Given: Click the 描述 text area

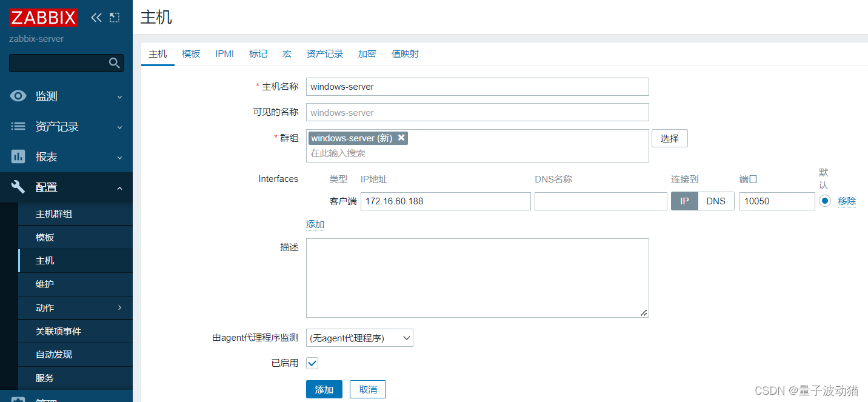Looking at the screenshot, I should (477, 278).
